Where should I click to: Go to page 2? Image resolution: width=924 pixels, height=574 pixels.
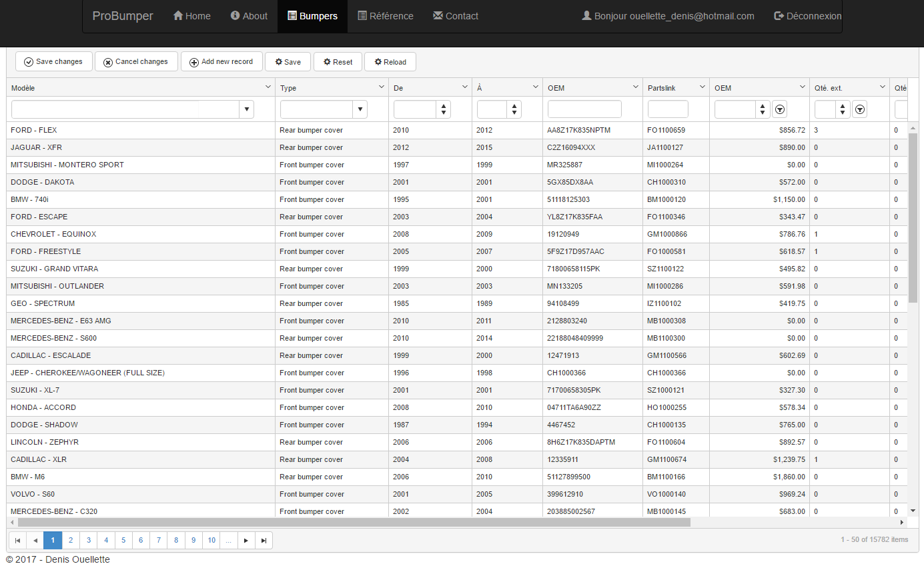click(x=70, y=540)
